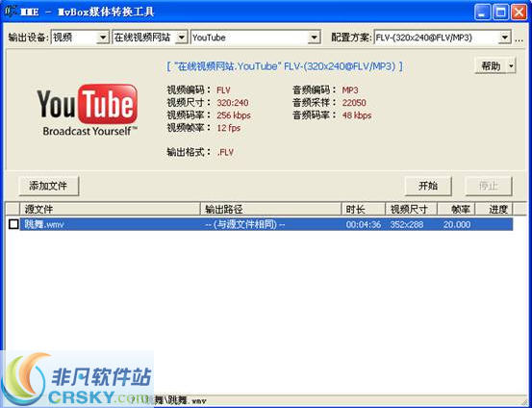This screenshot has height=408, width=532.
Task: Click the blue profile title with FLV-(320x240@FLV/MP3)
Action: tap(285, 65)
